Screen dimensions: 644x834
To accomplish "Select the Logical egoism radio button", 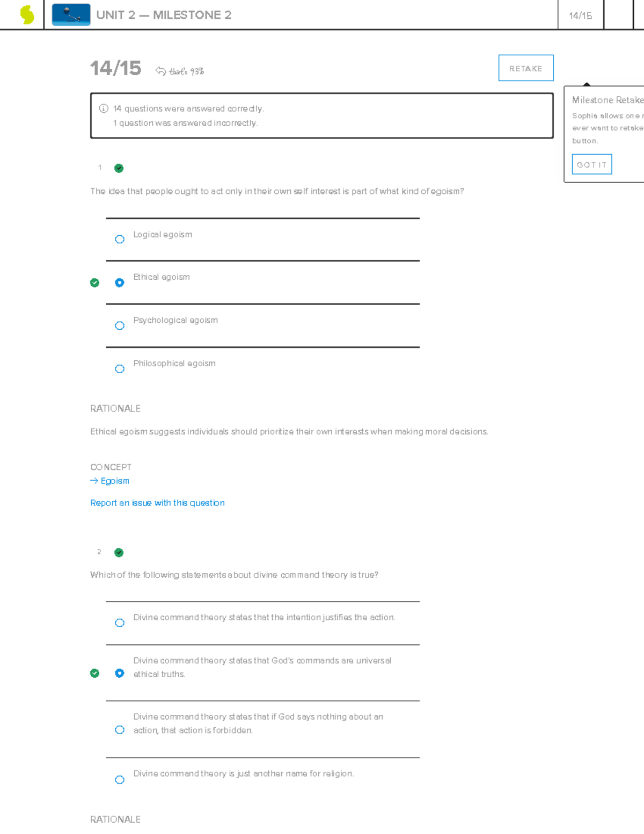I will [x=120, y=239].
